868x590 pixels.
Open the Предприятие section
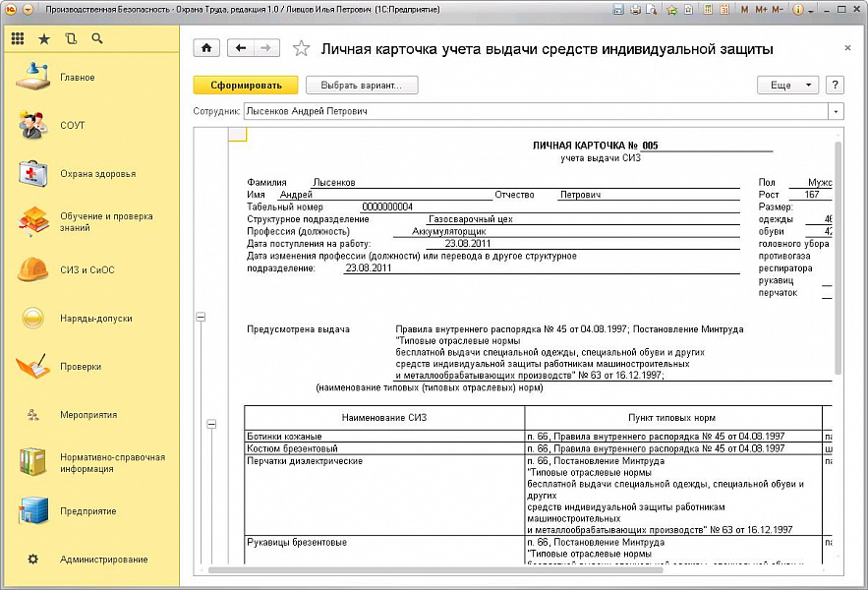click(88, 511)
